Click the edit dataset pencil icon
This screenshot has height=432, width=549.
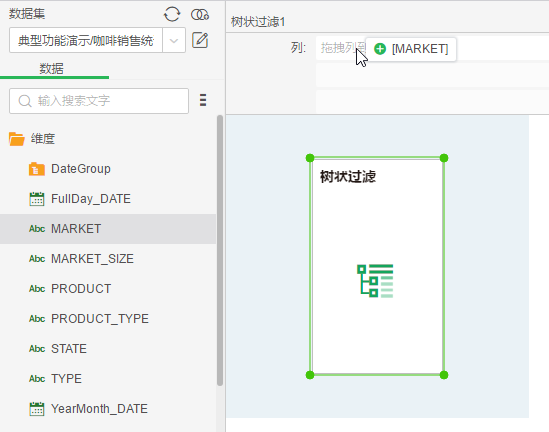pos(200,40)
